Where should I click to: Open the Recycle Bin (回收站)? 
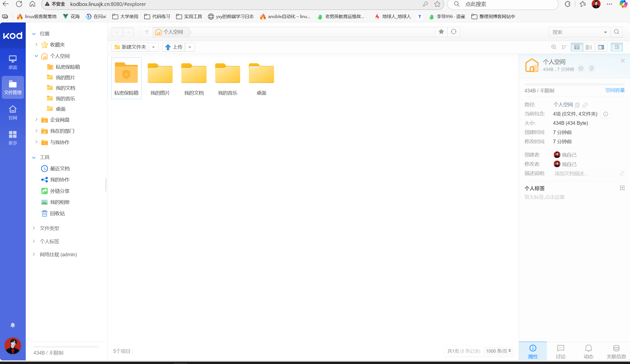pos(57,213)
